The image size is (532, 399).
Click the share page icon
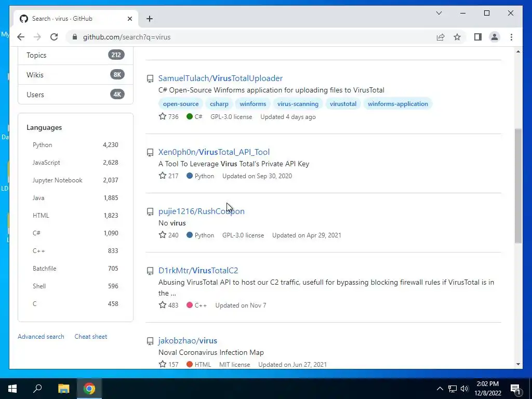(441, 37)
